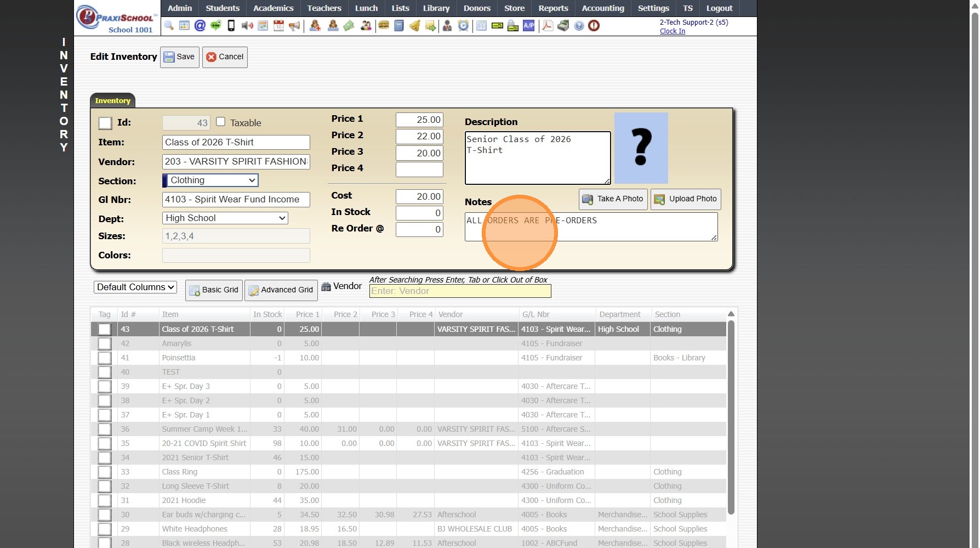Open the Section dropdown showing Clothing

tap(211, 180)
